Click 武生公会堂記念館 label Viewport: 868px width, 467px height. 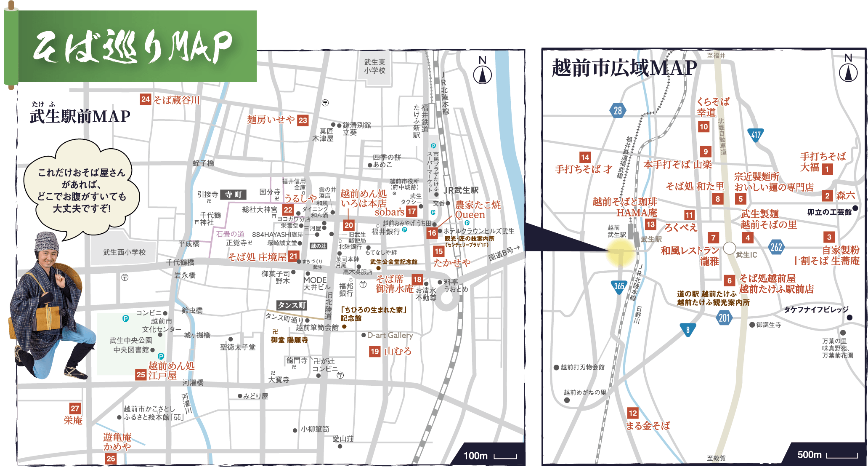[393, 262]
